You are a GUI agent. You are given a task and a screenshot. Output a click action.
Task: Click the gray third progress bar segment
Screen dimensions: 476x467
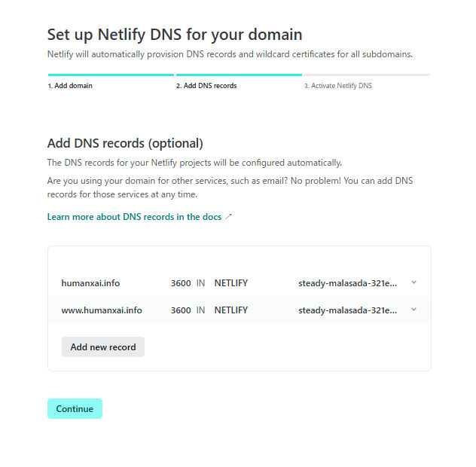[x=366, y=75]
